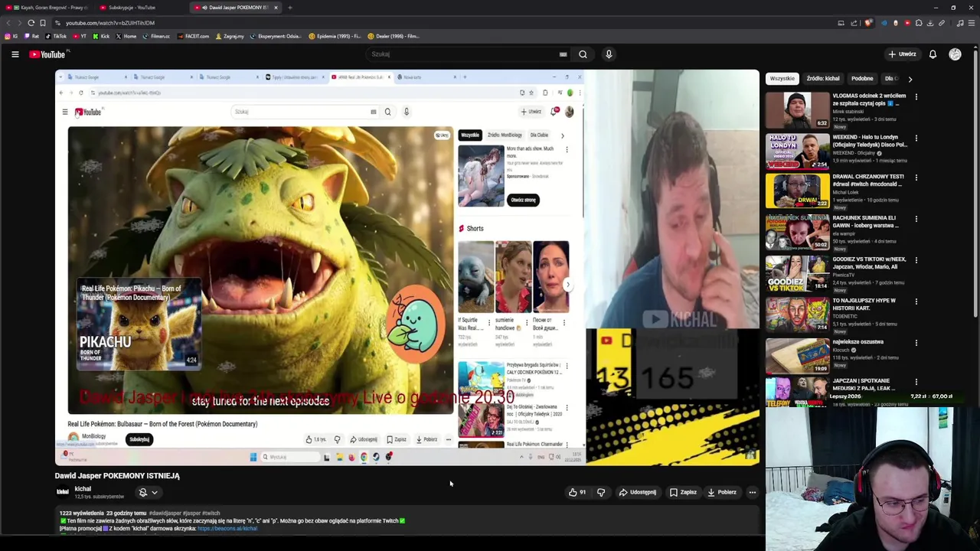Click the Utwórz create button
980x551 pixels.
(x=902, y=54)
